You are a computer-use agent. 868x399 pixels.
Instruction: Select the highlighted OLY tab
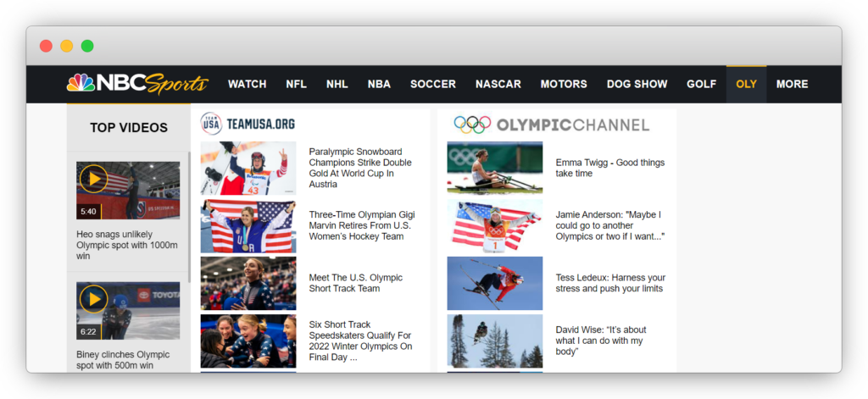coord(746,84)
